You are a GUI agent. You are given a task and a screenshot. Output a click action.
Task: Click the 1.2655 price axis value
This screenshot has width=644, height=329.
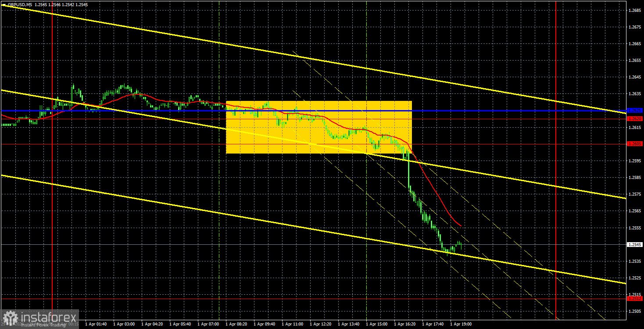[x=635, y=60]
